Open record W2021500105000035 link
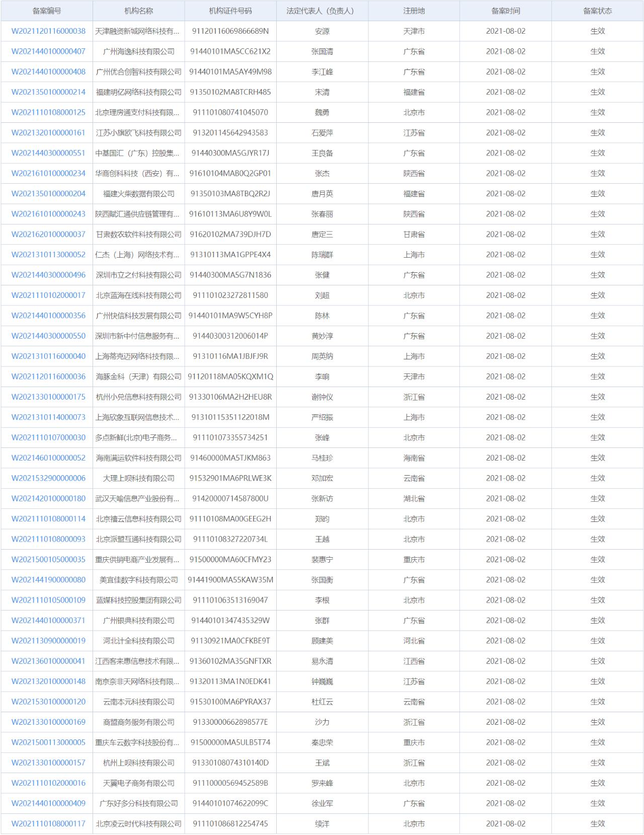644x835 pixels. click(x=48, y=560)
